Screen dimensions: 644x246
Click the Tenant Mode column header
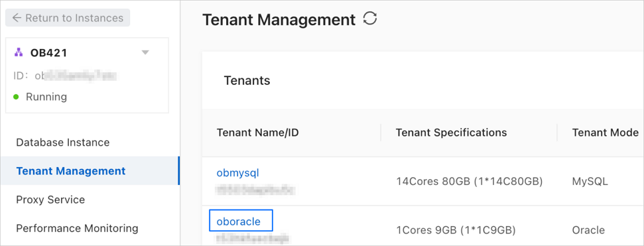click(x=606, y=133)
